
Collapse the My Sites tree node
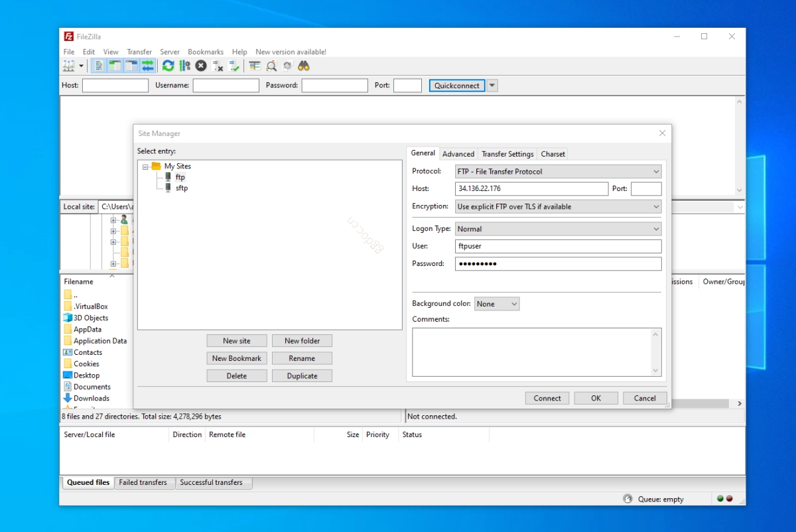click(145, 166)
